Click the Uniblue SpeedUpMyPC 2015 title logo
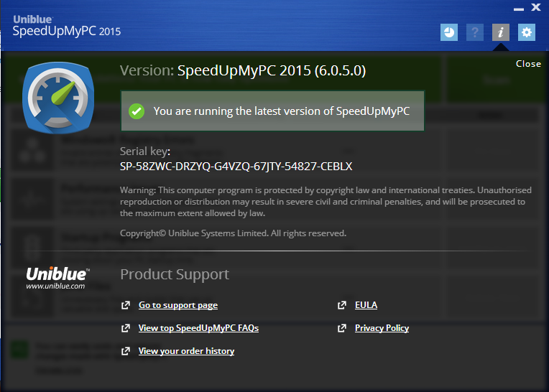 point(67,26)
